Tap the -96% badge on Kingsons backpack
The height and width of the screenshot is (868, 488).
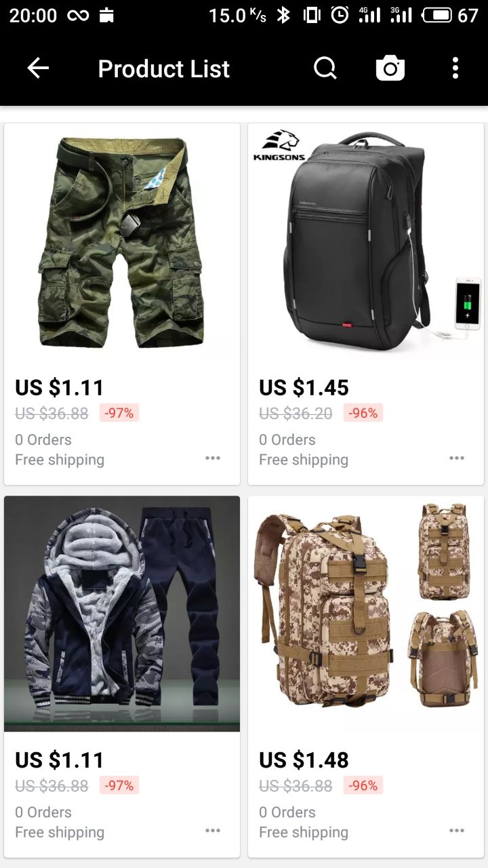[363, 412]
